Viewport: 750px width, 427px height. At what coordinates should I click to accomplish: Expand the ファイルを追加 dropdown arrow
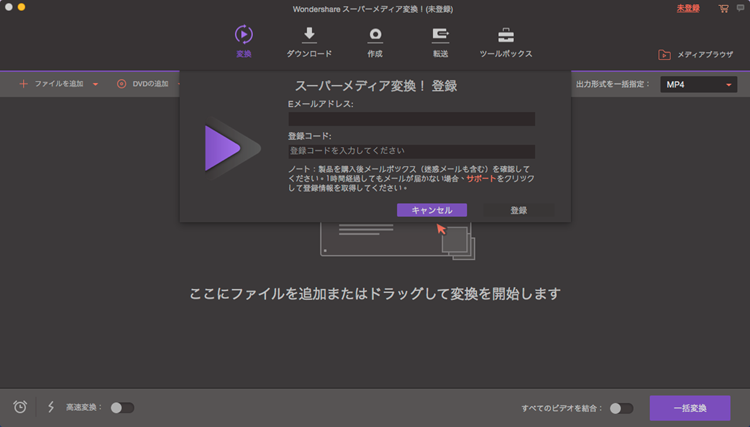[x=96, y=84]
